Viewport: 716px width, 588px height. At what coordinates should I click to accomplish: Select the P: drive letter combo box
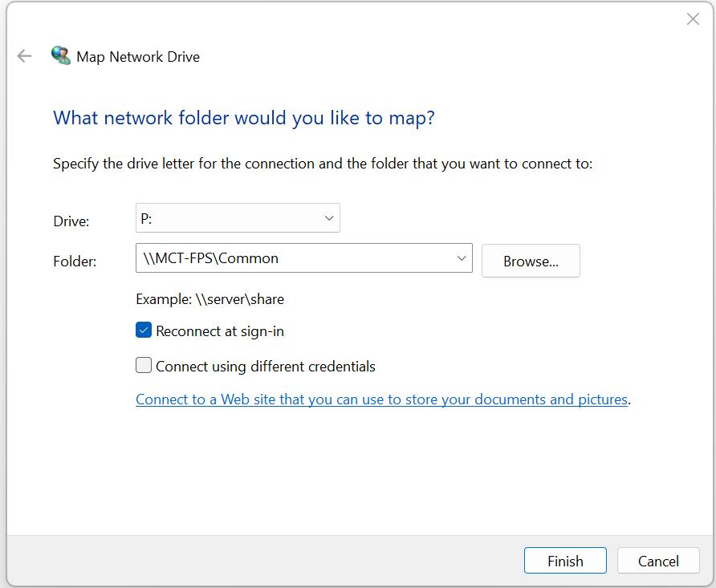229,218
